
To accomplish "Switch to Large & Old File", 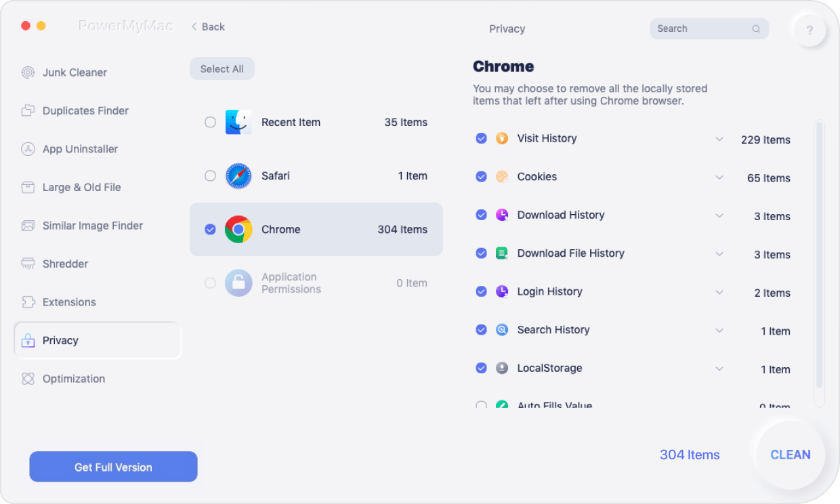I will (x=81, y=187).
